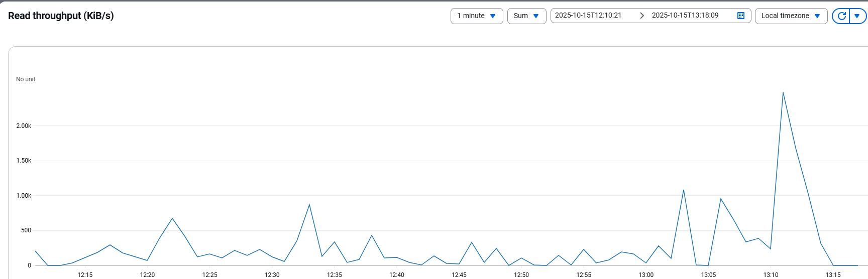Click the 12:40 x-axis time label
Image resolution: width=868 pixels, height=279 pixels.
(x=397, y=274)
